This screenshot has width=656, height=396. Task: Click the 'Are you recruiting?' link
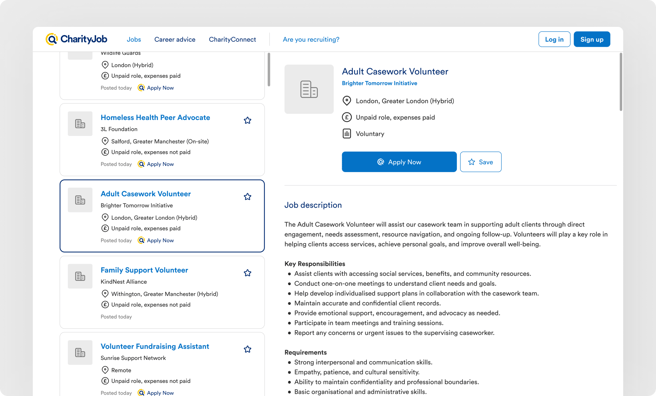click(x=311, y=39)
